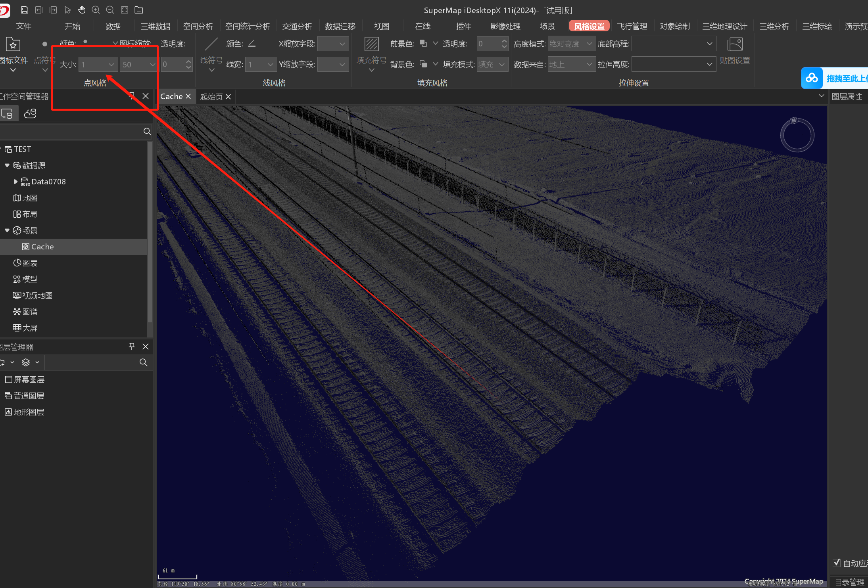
Task: Collapse the 数据源 tree node
Action: [x=7, y=165]
